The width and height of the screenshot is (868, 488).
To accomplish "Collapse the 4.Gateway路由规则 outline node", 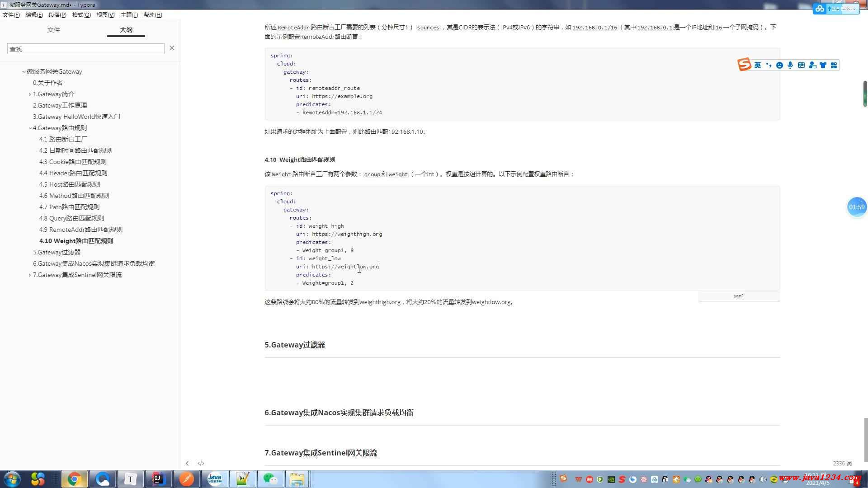I will (x=30, y=128).
